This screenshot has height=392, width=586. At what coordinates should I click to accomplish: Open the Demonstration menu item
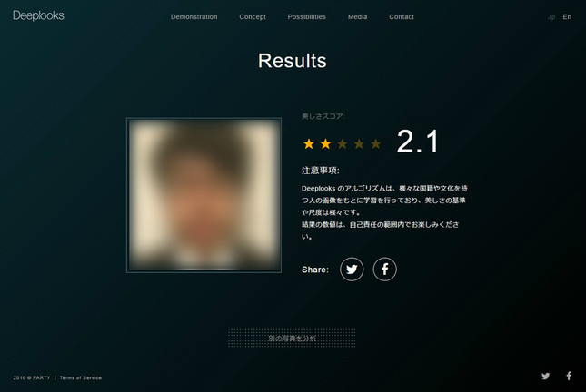tap(194, 17)
